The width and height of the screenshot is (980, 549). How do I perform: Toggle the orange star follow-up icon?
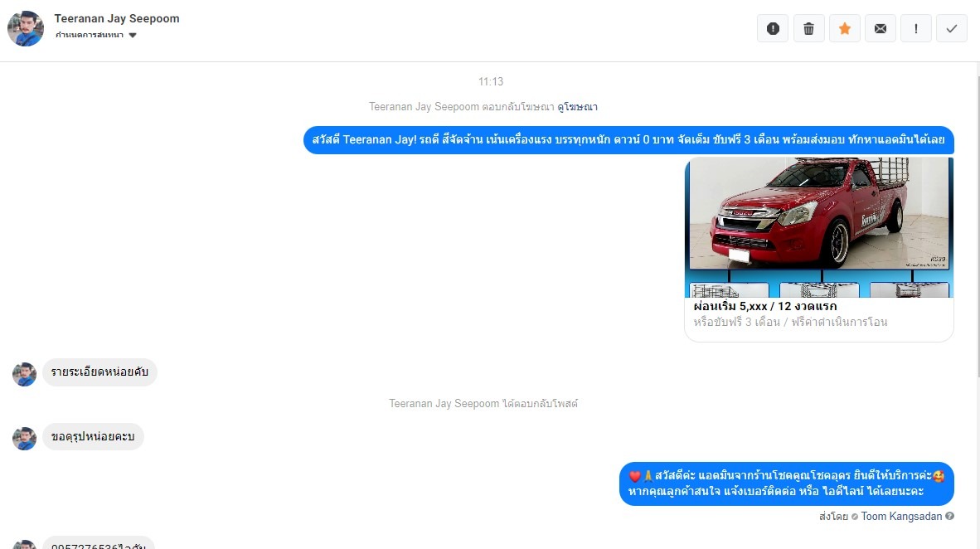coord(844,28)
